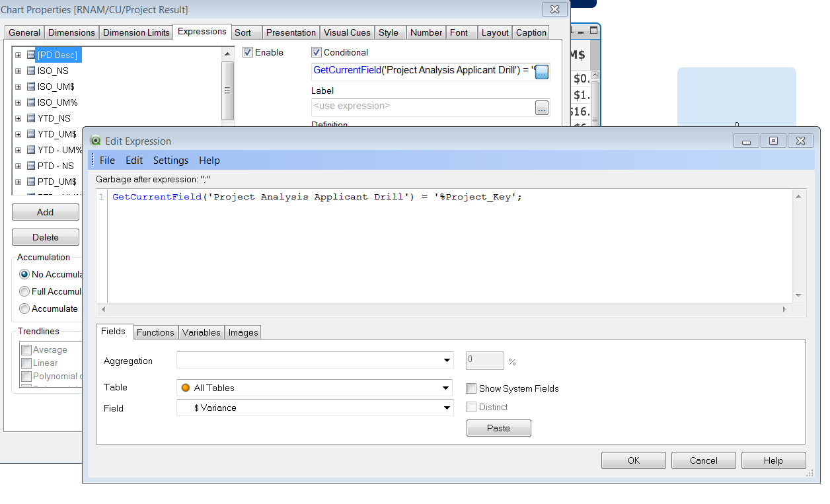Expand the PTD - NS expression node
The height and width of the screenshot is (504, 830).
(x=19, y=166)
